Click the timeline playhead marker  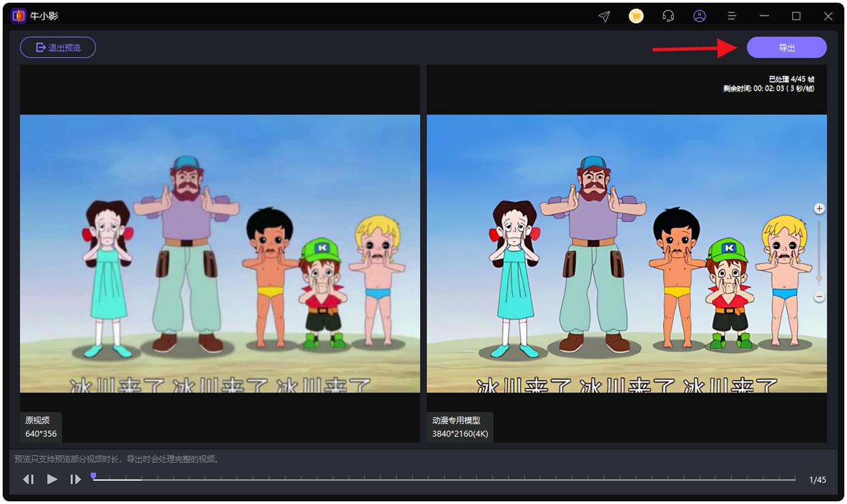[93, 476]
